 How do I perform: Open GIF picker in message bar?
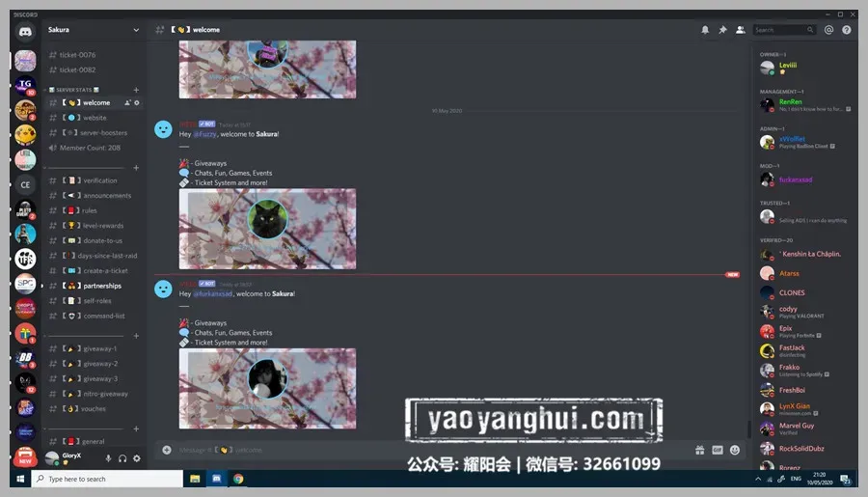pyautogui.click(x=718, y=450)
